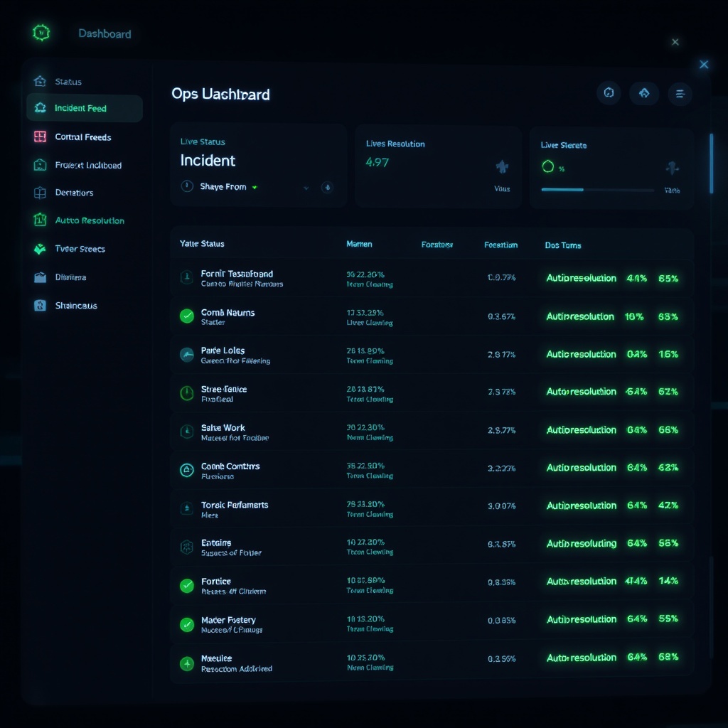Click the icon in Lives Slerete card
Viewport: 728px width, 728px height.
(x=673, y=168)
